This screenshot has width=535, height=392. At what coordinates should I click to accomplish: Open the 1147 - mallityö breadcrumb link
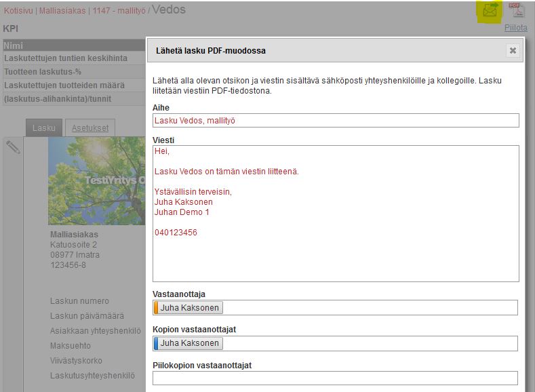click(119, 11)
